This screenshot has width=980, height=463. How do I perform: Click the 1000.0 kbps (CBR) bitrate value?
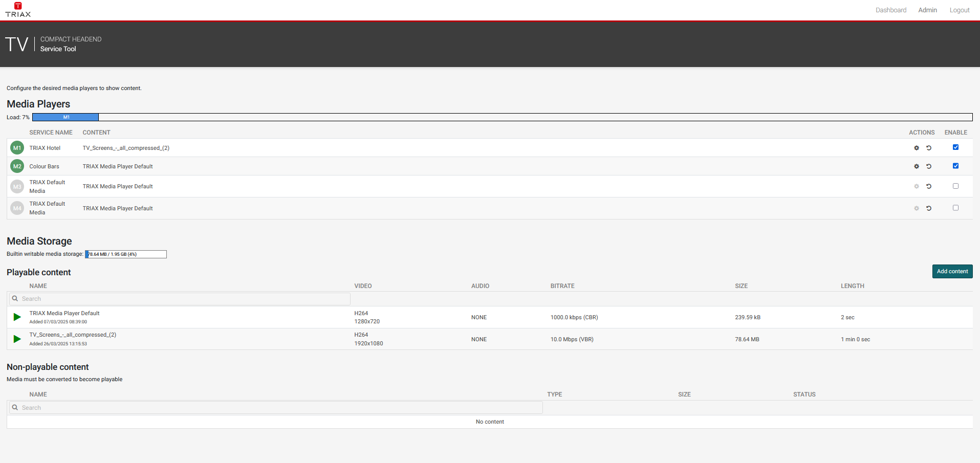(x=574, y=317)
